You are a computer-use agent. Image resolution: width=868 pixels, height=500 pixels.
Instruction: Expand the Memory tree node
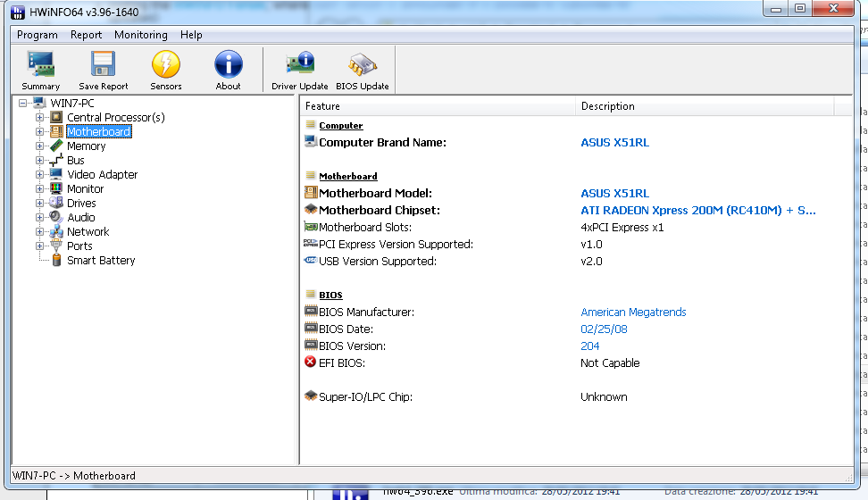[39, 146]
